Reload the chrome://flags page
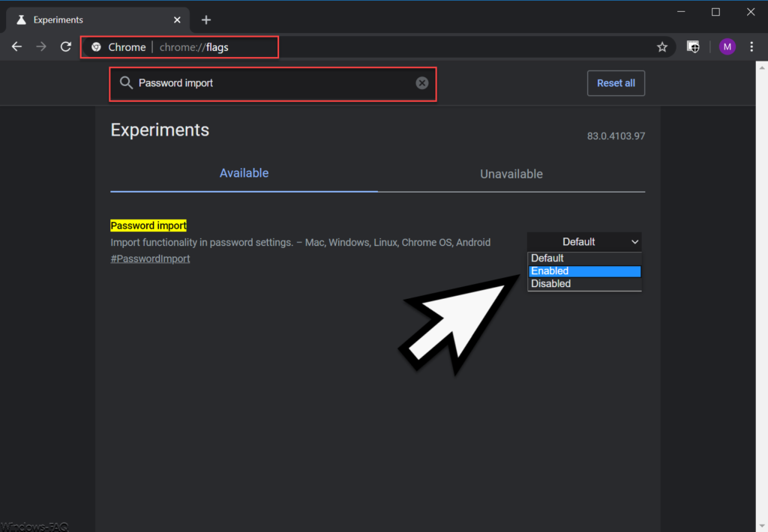768x532 pixels. coord(66,46)
